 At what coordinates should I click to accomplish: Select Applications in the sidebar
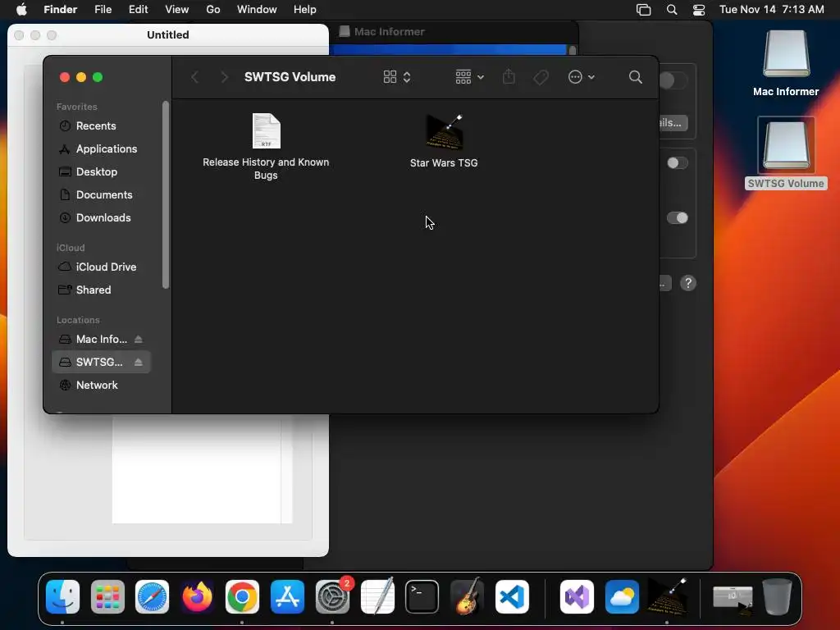click(x=102, y=149)
